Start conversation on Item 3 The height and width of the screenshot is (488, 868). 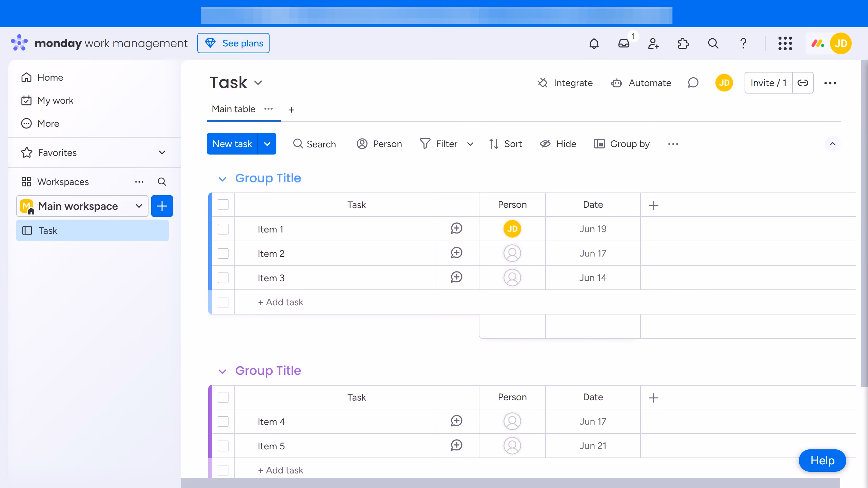[456, 278]
